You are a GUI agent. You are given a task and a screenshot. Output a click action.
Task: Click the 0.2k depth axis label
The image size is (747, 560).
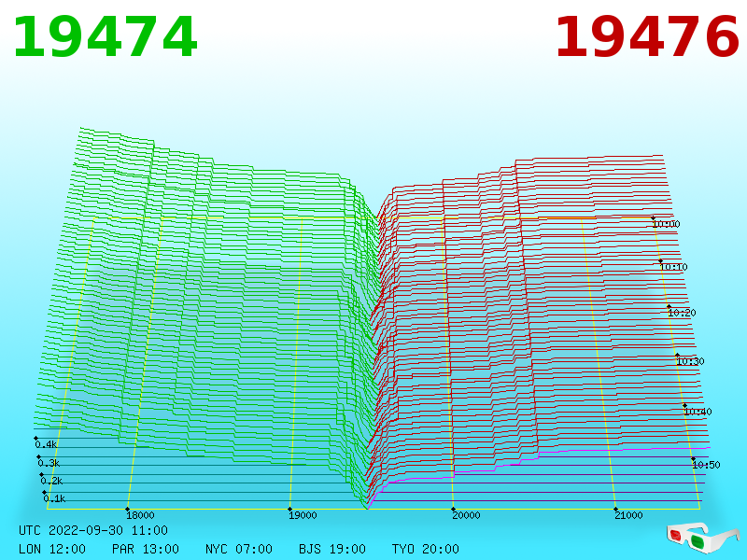[x=51, y=481]
